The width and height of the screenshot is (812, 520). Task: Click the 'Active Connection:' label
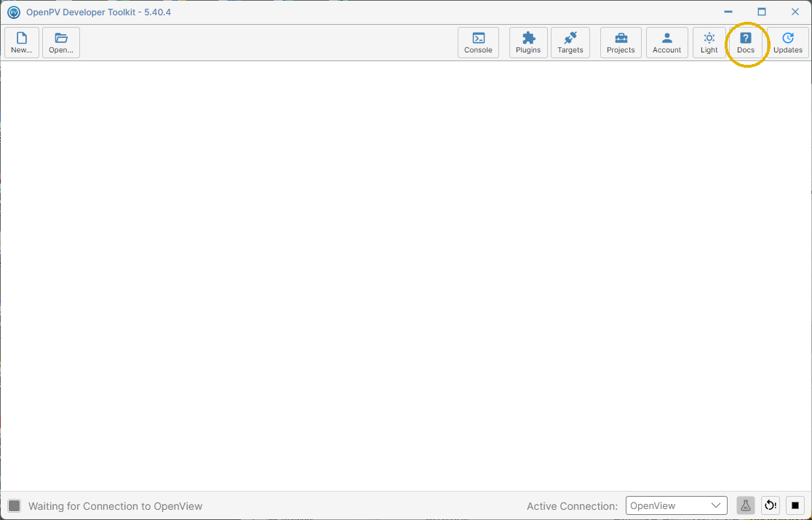(572, 506)
